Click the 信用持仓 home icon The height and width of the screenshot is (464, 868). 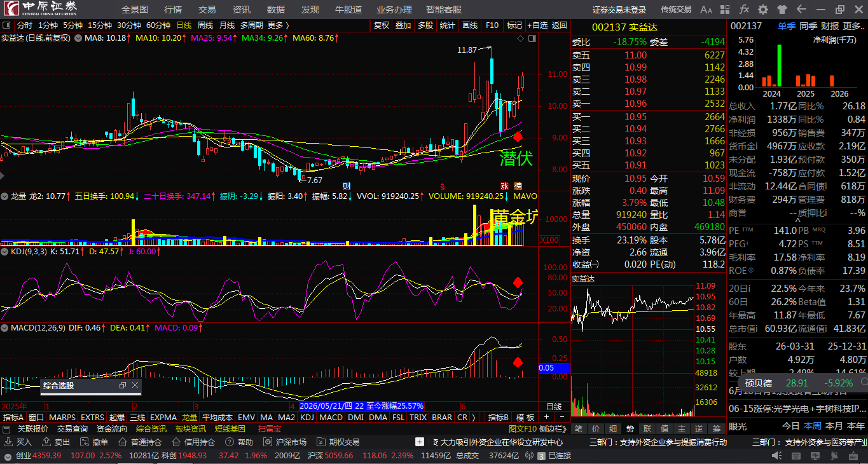coord(176,442)
